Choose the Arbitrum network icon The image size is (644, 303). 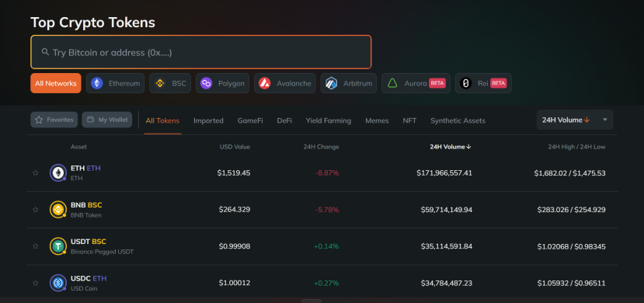331,83
